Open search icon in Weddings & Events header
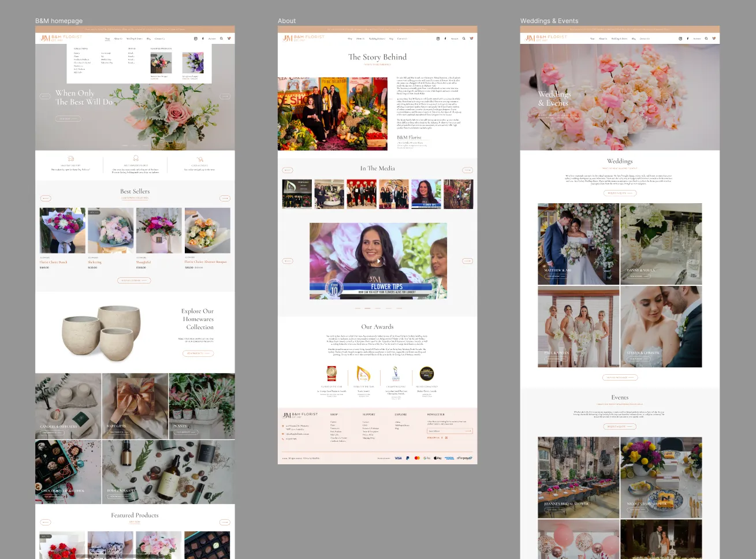Image resolution: width=756 pixels, height=559 pixels. point(706,39)
